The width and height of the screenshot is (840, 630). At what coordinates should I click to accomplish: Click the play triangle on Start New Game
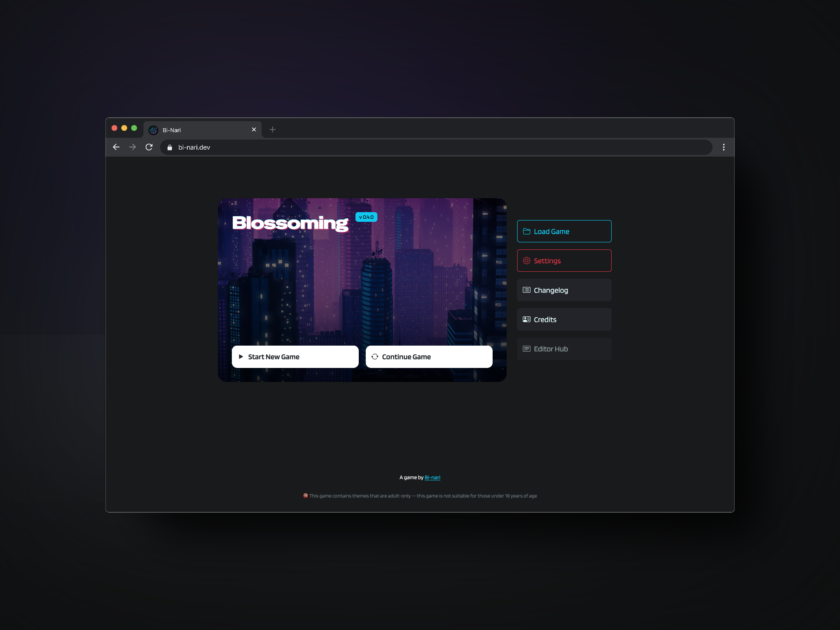click(241, 357)
